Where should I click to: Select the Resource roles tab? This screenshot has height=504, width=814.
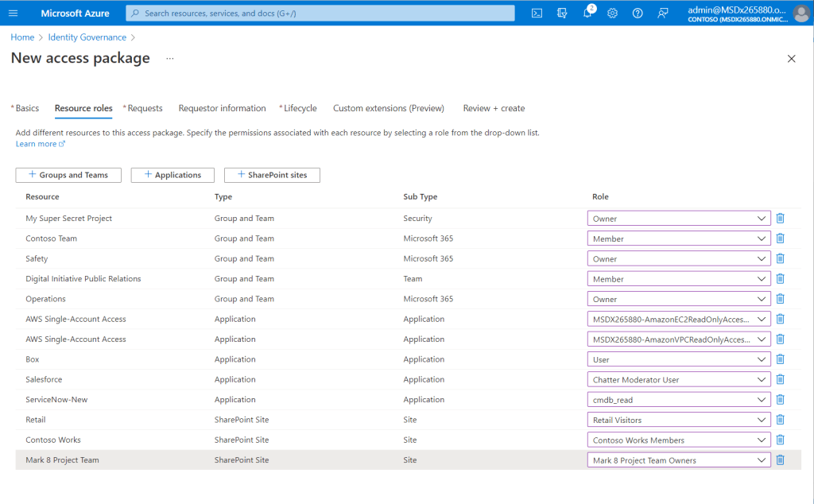click(83, 108)
